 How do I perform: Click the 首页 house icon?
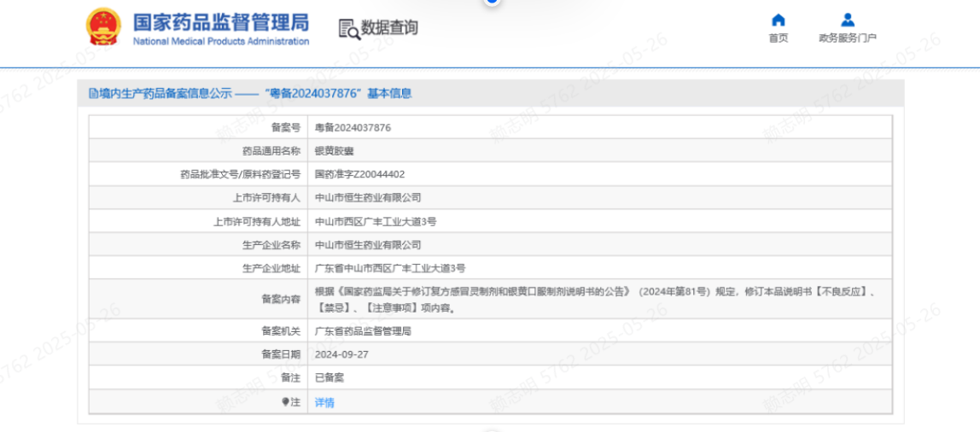coord(778,20)
